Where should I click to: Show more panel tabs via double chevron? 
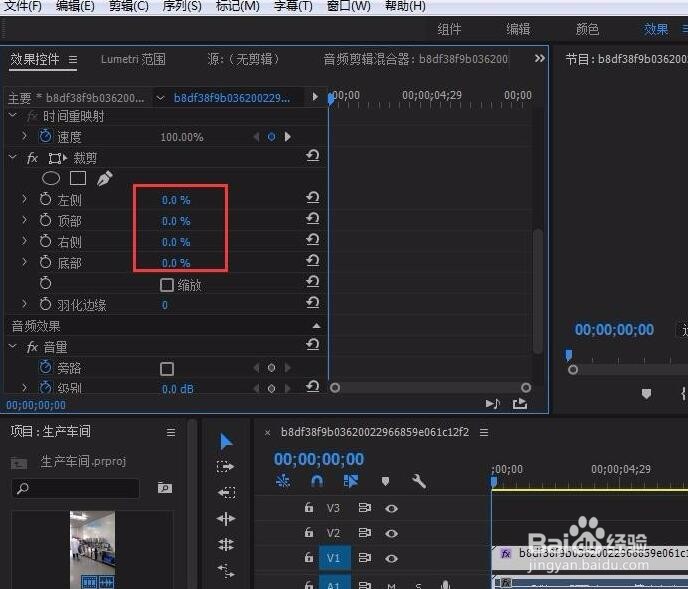(540, 58)
